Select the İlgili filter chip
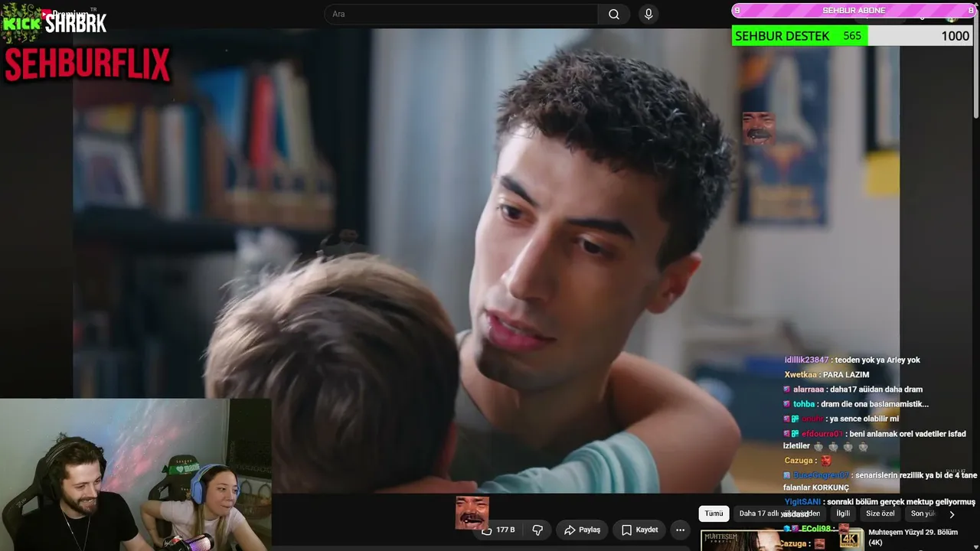 tap(843, 514)
